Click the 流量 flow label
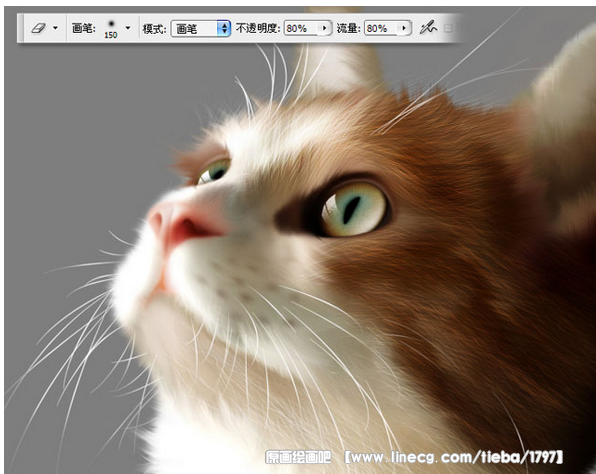 (349, 28)
